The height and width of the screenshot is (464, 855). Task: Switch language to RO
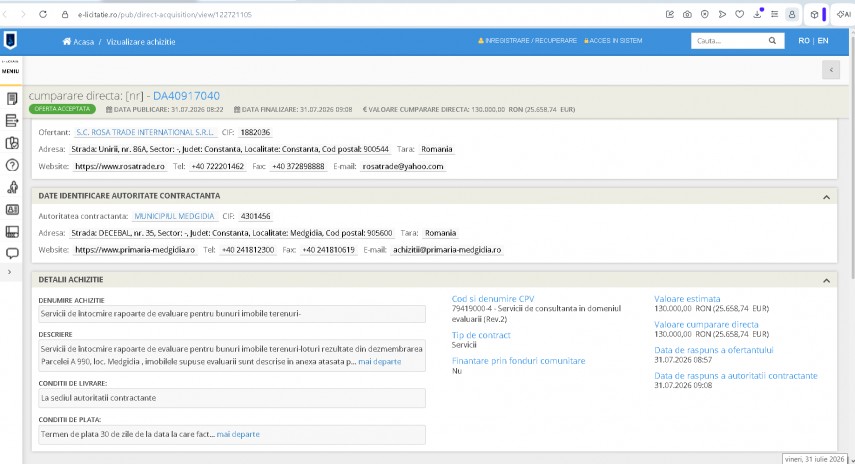click(x=804, y=41)
